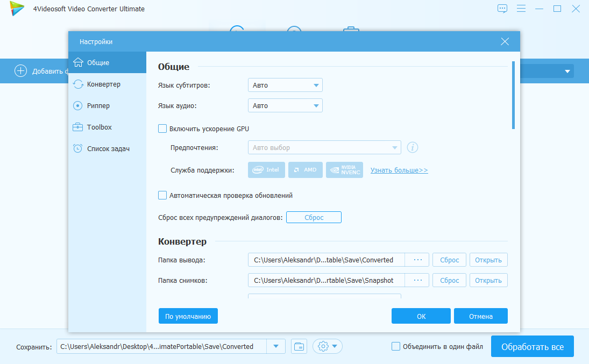This screenshot has width=589, height=364.
Task: Enable Включить ускорение GPU checkbox
Action: [162, 129]
